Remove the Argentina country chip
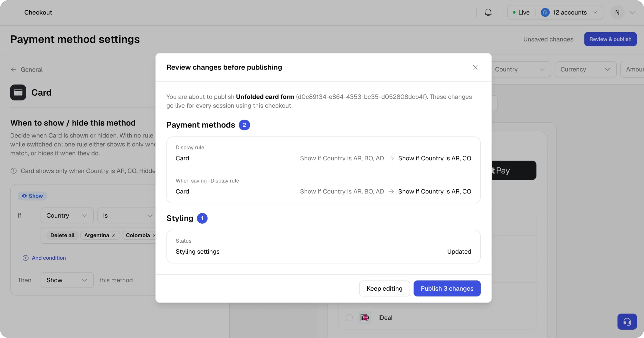The width and height of the screenshot is (644, 338). click(x=114, y=235)
